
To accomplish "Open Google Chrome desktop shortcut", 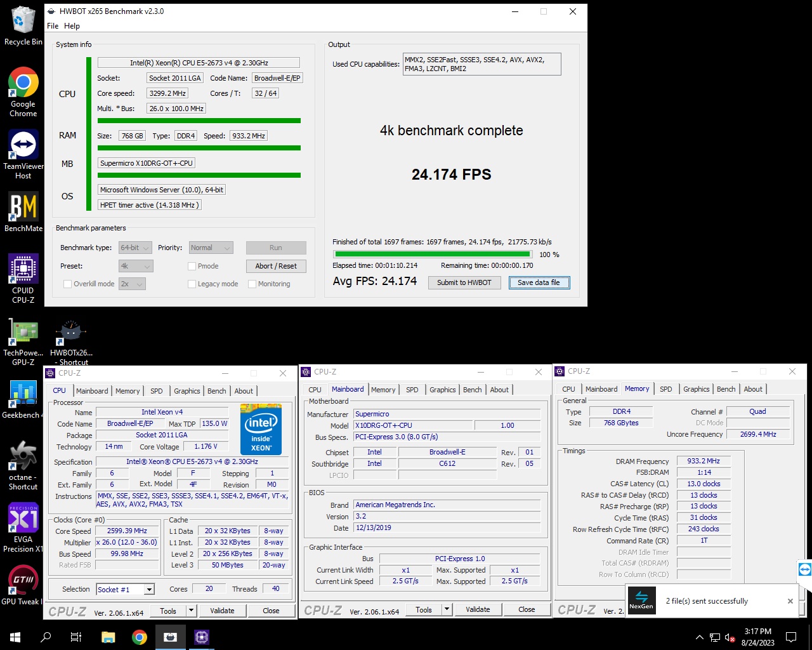I will coord(23,92).
